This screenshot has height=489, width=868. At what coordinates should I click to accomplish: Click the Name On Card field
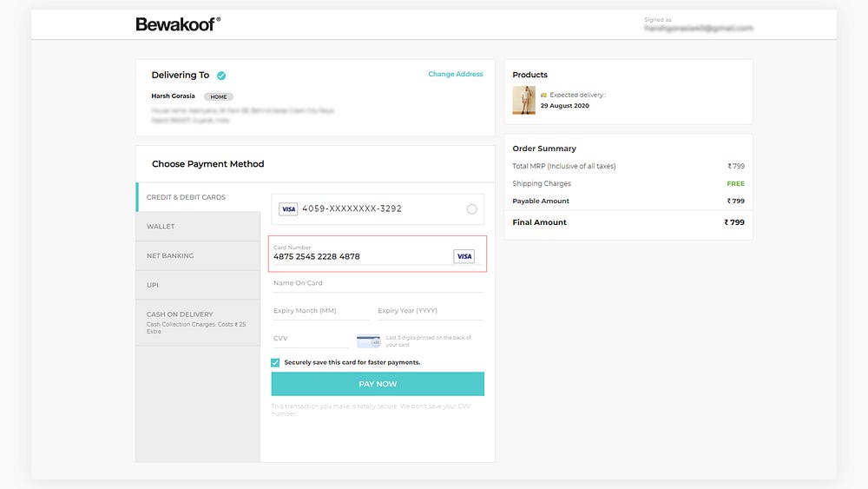378,283
